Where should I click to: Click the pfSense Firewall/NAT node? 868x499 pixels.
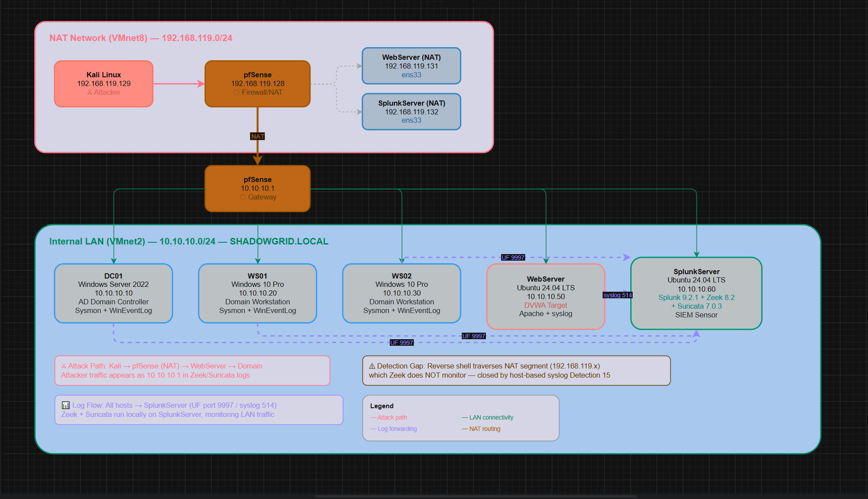[258, 83]
